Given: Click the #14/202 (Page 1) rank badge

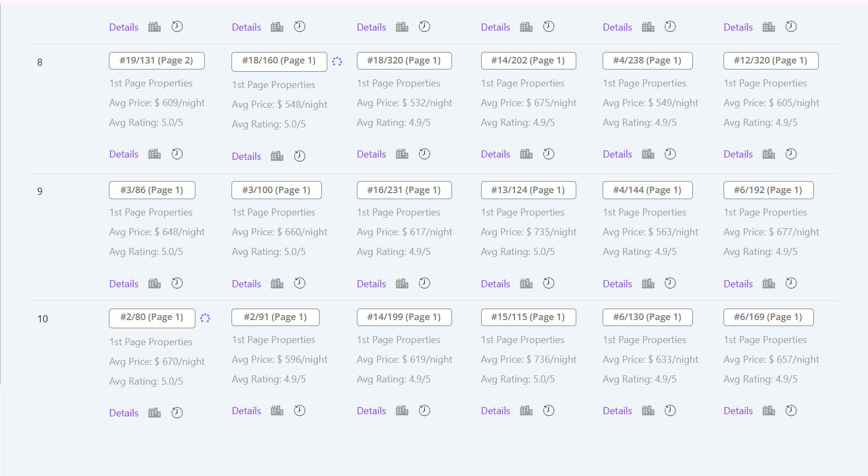Looking at the screenshot, I should point(528,61).
